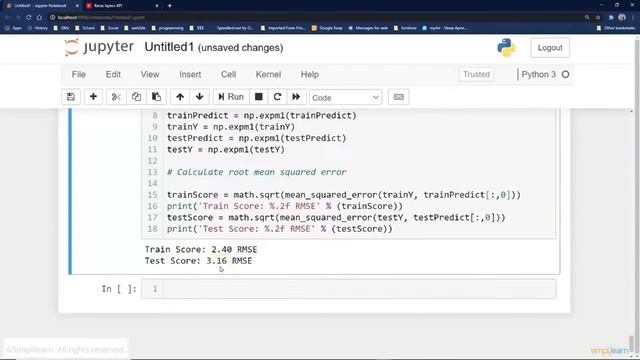Click code line '# Calculate root mean squared error'
The image size is (640, 360).
click(x=257, y=172)
